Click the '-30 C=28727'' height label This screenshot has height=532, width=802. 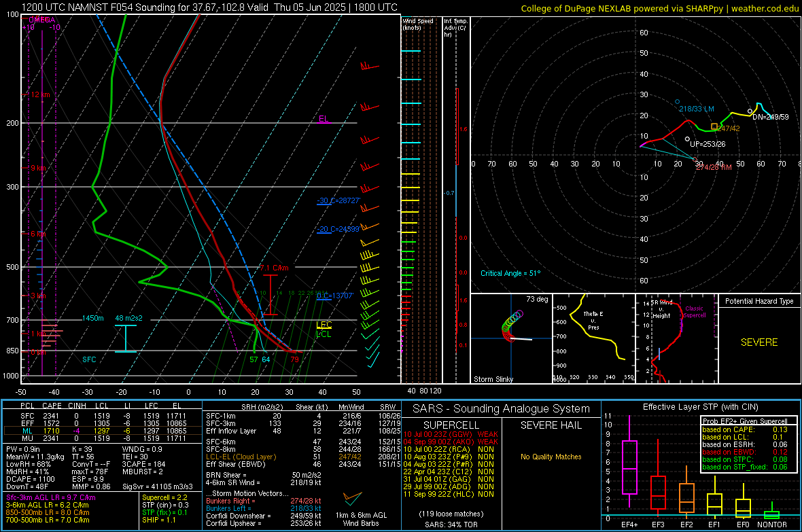[338, 200]
